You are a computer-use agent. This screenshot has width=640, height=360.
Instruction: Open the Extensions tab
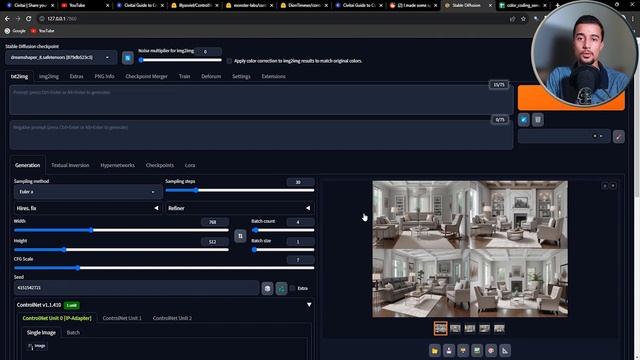coord(273,76)
